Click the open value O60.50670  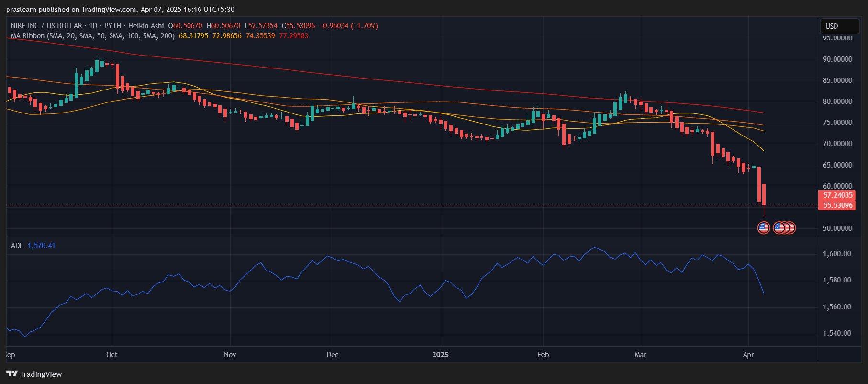tap(185, 26)
